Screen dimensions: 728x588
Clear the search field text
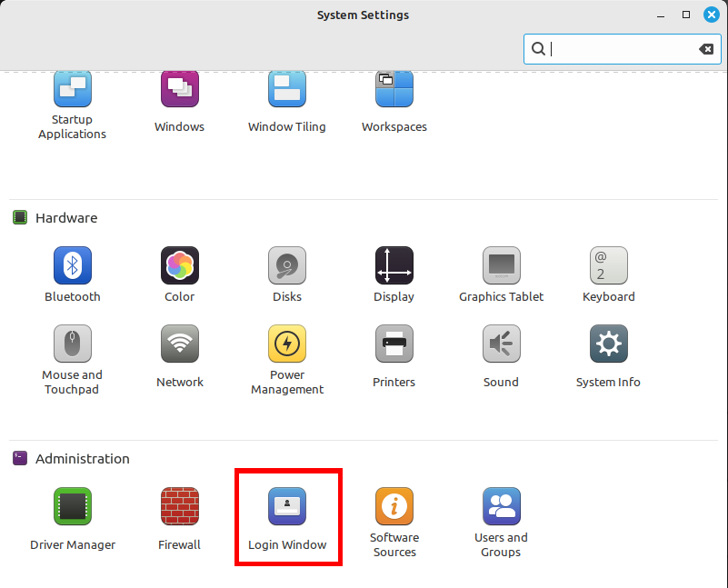pyautogui.click(x=706, y=49)
